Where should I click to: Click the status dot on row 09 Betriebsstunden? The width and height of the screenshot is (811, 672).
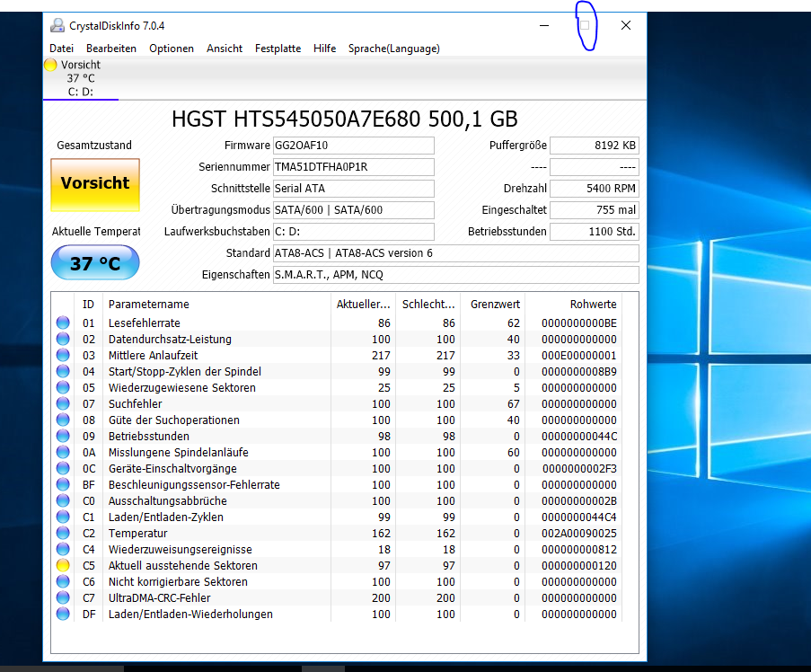63,436
